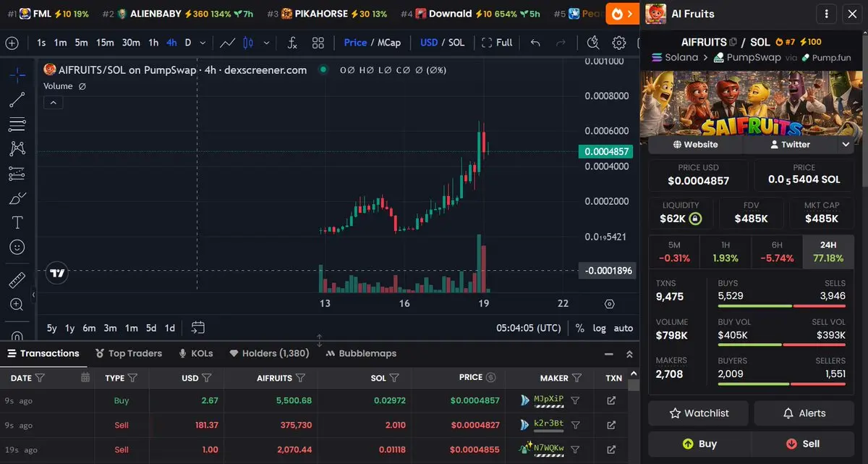Open the TYPE column filter

click(x=132, y=377)
